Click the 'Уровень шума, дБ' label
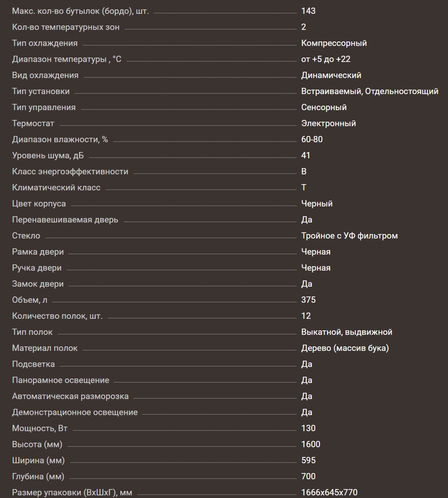Screen dimensions: 448x498 pyautogui.click(x=48, y=156)
